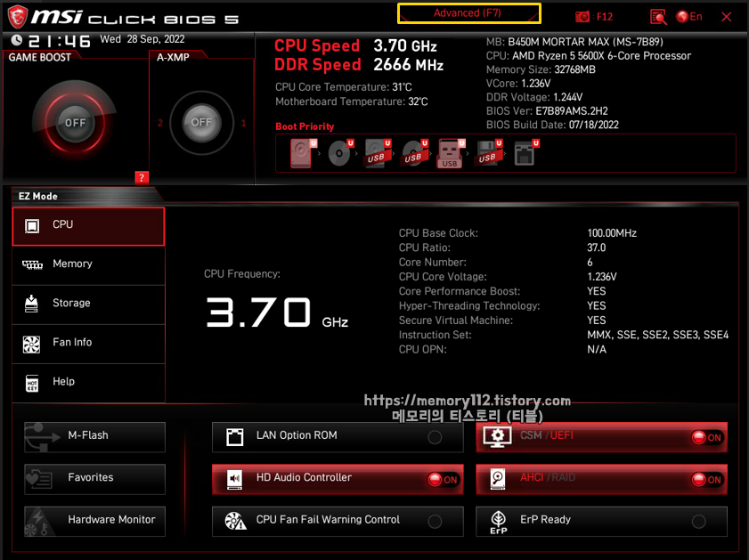Click the Memory Size 32768MB text
Image resolution: width=749 pixels, height=560 pixels.
[541, 69]
